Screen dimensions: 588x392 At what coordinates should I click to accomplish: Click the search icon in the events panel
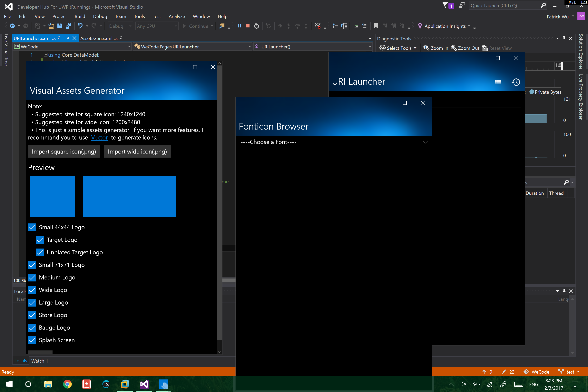point(566,182)
